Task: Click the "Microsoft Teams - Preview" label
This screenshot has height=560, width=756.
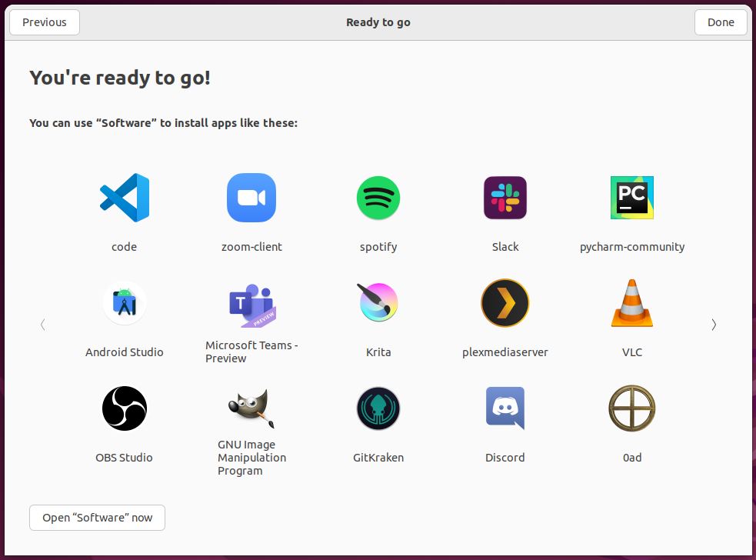Action: (x=251, y=352)
